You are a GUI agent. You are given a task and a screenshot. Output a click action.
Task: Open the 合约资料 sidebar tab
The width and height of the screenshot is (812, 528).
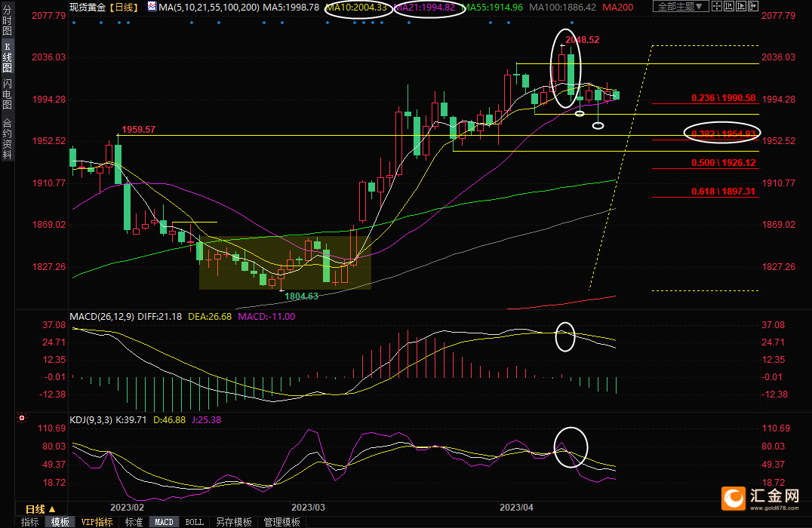(x=8, y=138)
